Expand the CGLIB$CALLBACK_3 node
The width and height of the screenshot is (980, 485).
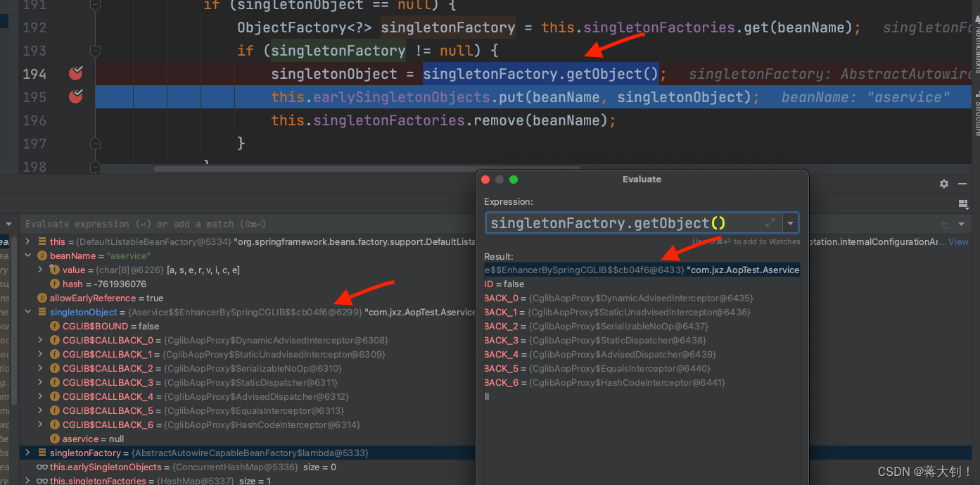click(41, 382)
